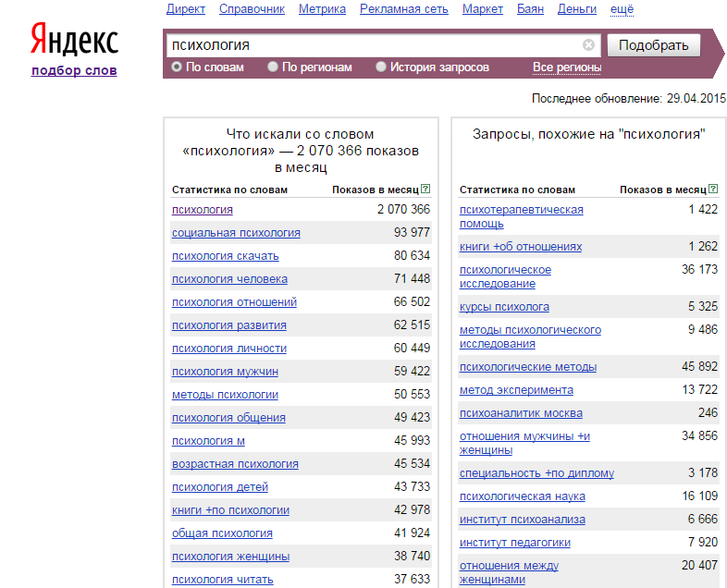Click the Подобрать button
This screenshot has width=727, height=588.
(654, 45)
